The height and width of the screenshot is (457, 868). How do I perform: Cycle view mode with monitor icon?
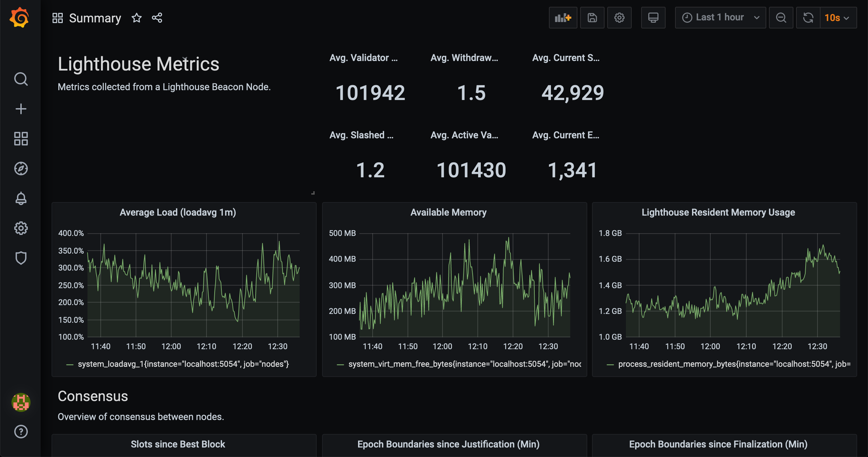653,18
